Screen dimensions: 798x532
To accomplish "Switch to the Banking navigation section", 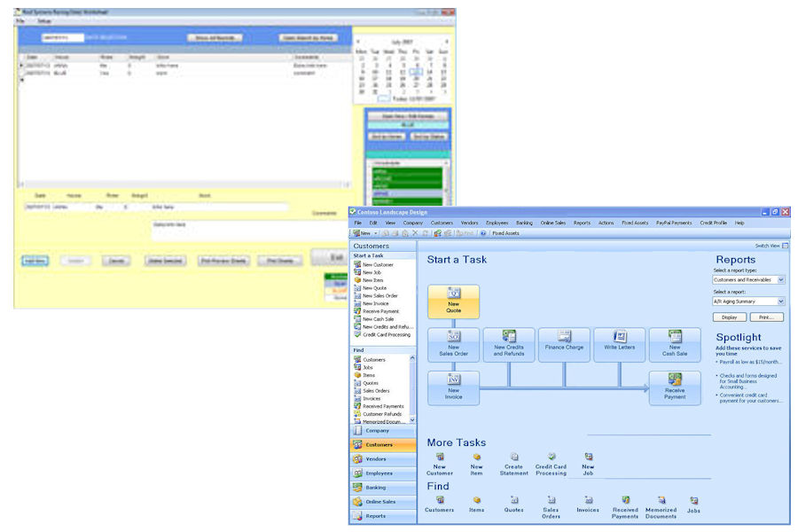I will pos(382,488).
